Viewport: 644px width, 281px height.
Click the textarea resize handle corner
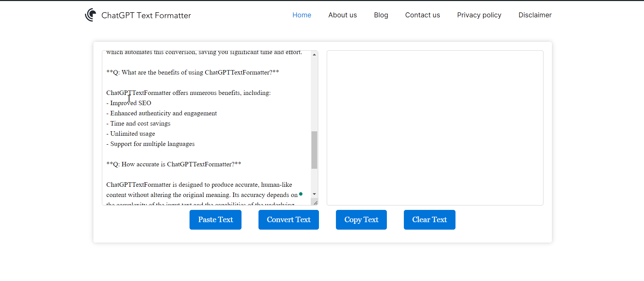(x=315, y=203)
